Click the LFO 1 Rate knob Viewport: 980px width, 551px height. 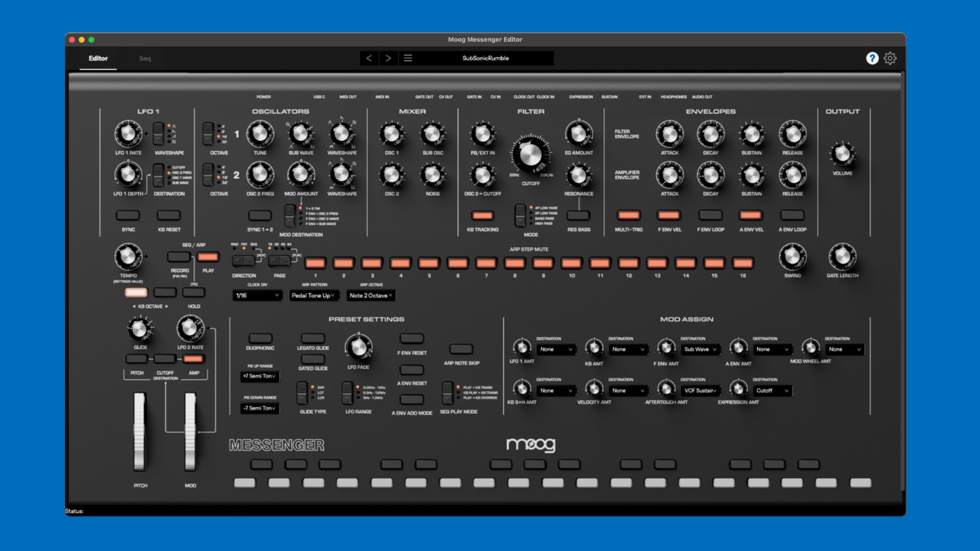[128, 134]
